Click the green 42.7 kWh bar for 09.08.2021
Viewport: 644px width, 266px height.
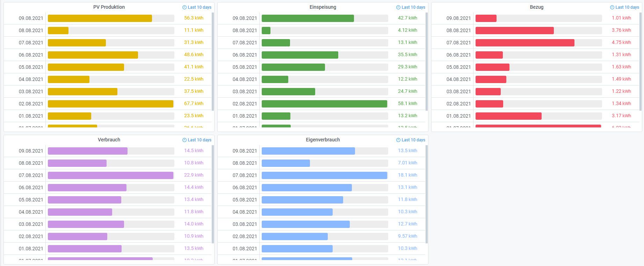[x=308, y=18]
